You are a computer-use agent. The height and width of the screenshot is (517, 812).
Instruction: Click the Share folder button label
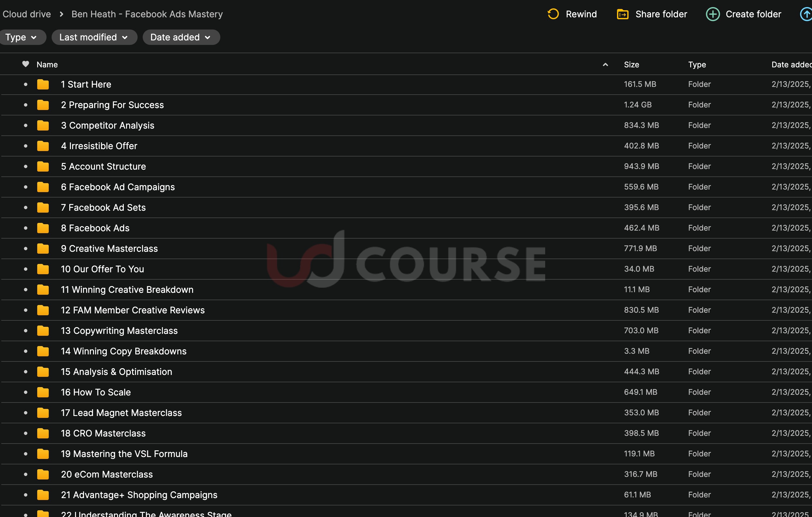tap(661, 14)
